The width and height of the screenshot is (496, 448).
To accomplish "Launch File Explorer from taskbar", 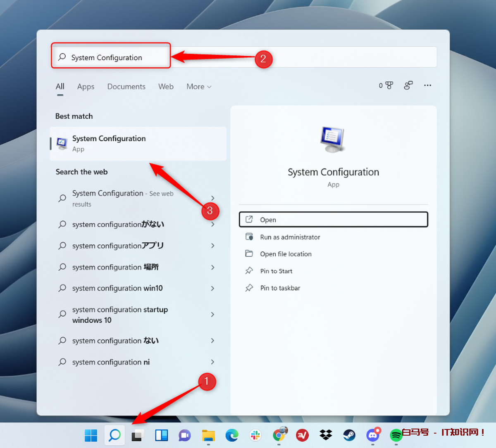I will coord(208,435).
